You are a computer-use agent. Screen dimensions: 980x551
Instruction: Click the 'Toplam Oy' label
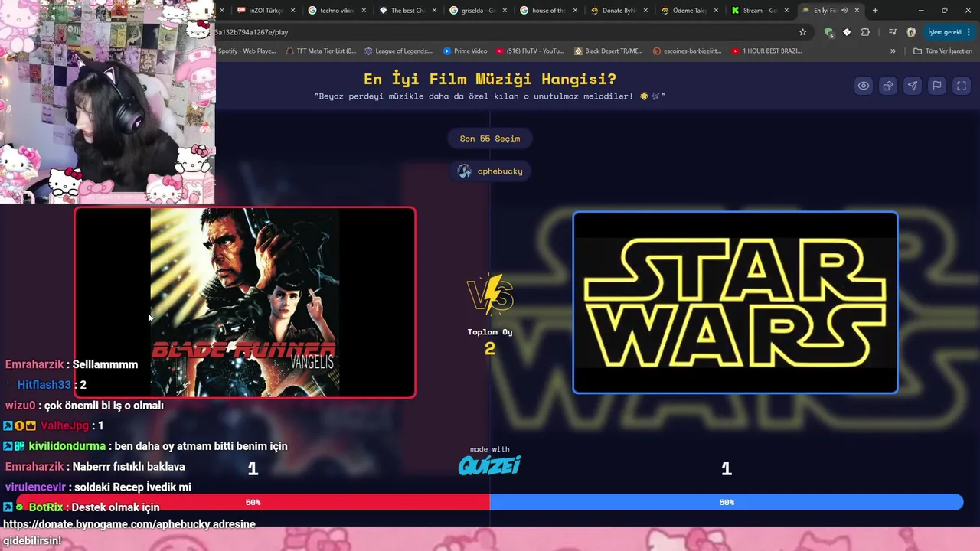490,332
